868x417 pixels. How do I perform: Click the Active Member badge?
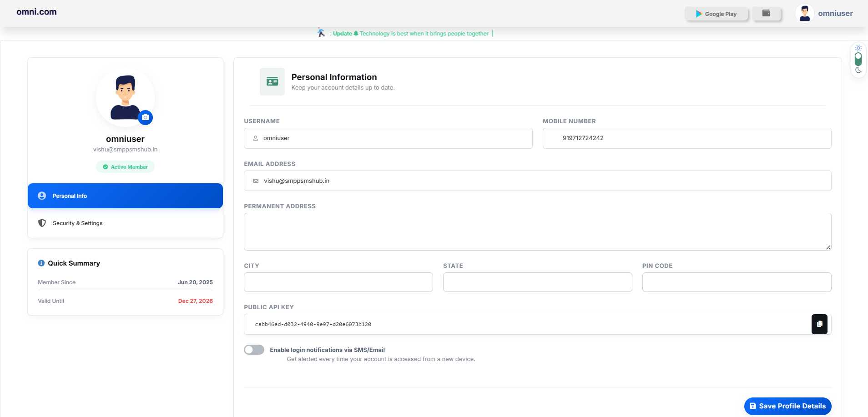point(125,167)
